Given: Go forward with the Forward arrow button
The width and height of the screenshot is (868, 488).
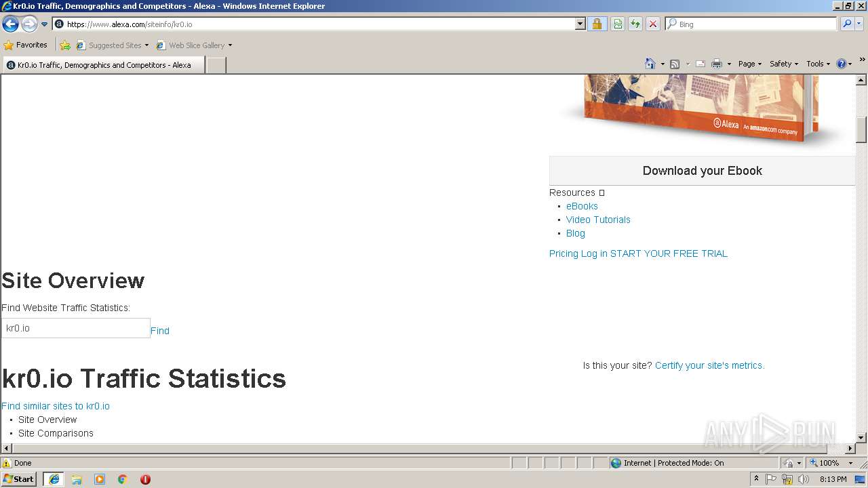Looking at the screenshot, I should 29,24.
